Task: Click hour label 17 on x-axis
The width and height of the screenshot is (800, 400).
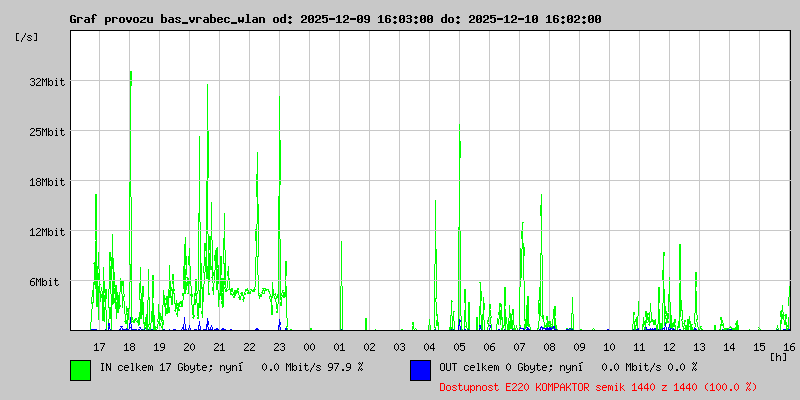Action: point(99,347)
